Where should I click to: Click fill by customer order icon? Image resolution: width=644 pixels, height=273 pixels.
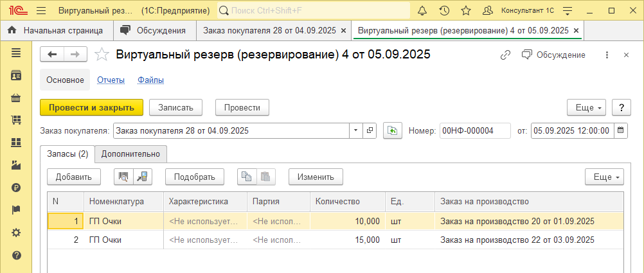pyautogui.click(x=392, y=130)
